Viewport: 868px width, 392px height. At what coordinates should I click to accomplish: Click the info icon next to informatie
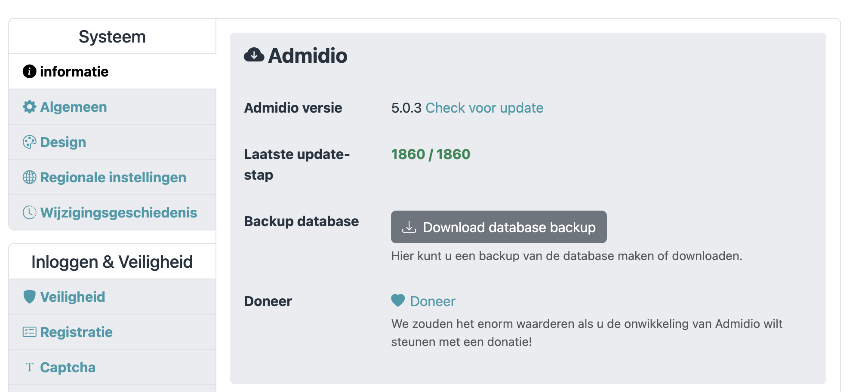[29, 72]
